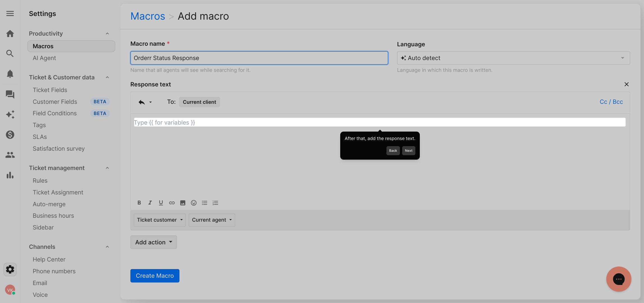
Task: Open the Ticket customer variables dropdown
Action: (159, 220)
